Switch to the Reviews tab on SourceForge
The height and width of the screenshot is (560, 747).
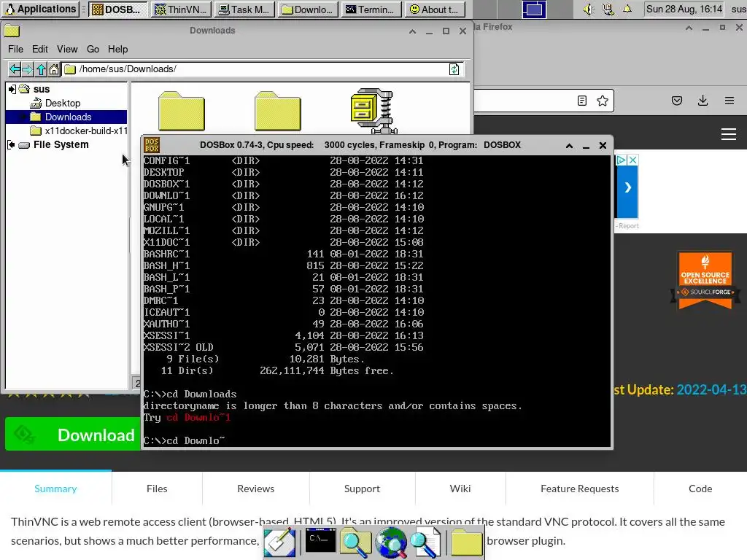click(256, 489)
